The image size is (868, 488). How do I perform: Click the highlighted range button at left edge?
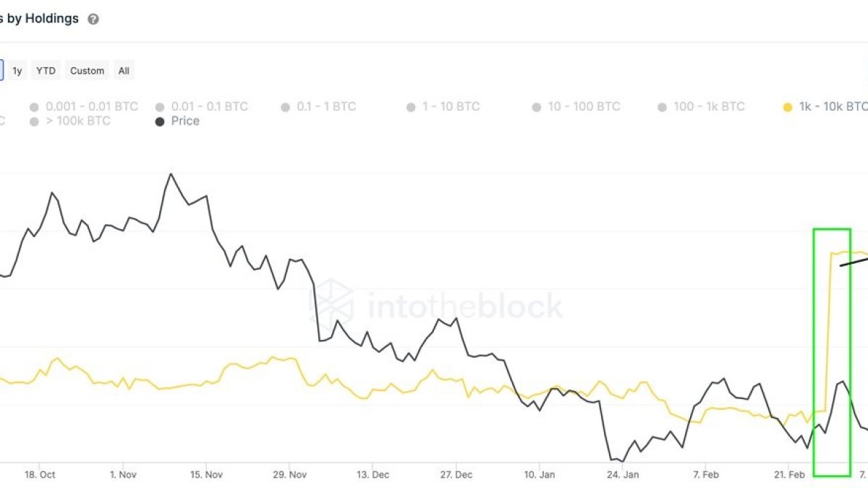click(1, 71)
